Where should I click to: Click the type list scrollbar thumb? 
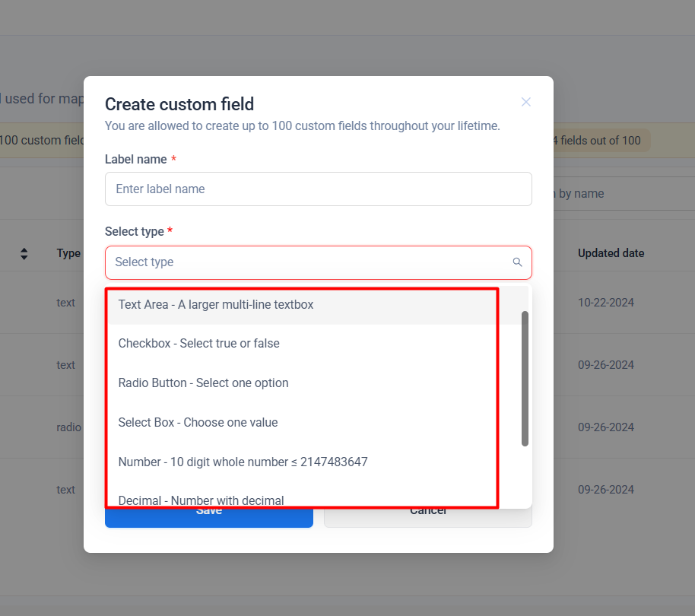click(x=525, y=378)
